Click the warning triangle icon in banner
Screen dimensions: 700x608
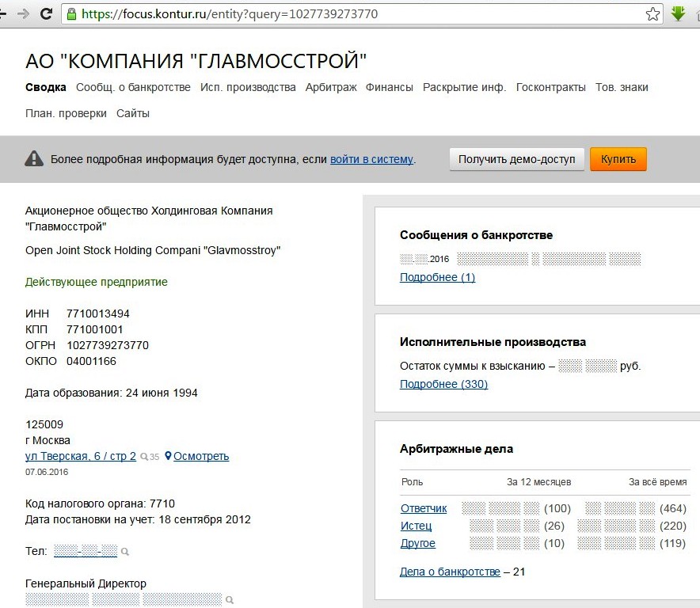coord(34,159)
